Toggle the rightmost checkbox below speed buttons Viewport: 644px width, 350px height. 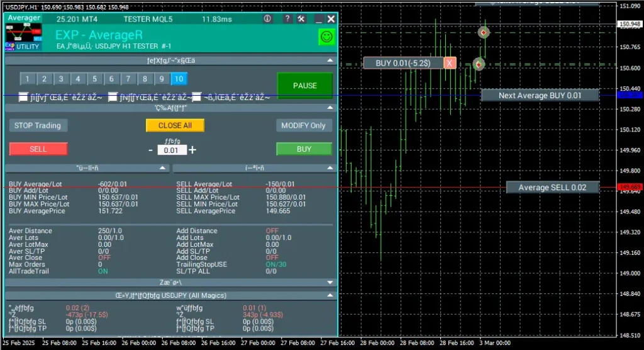(197, 97)
